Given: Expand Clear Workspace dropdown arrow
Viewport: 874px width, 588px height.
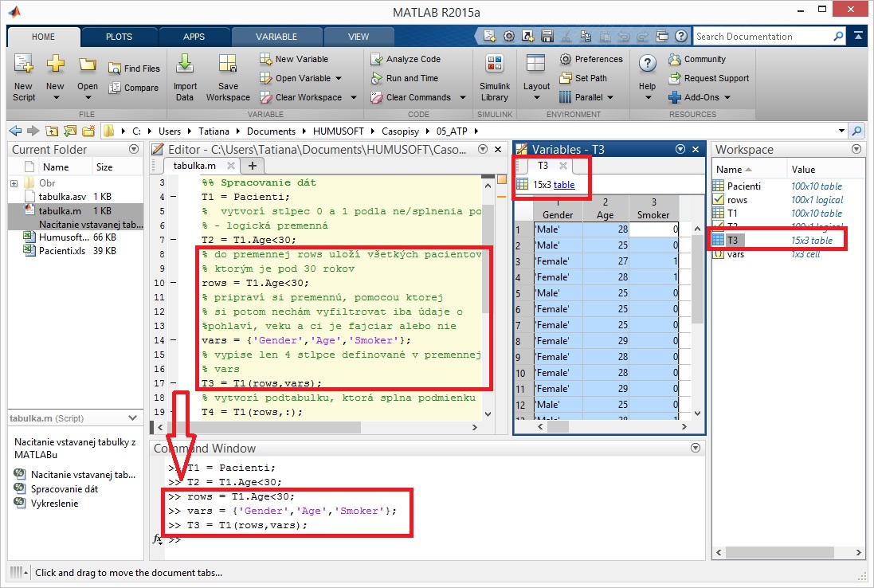Looking at the screenshot, I should [354, 97].
